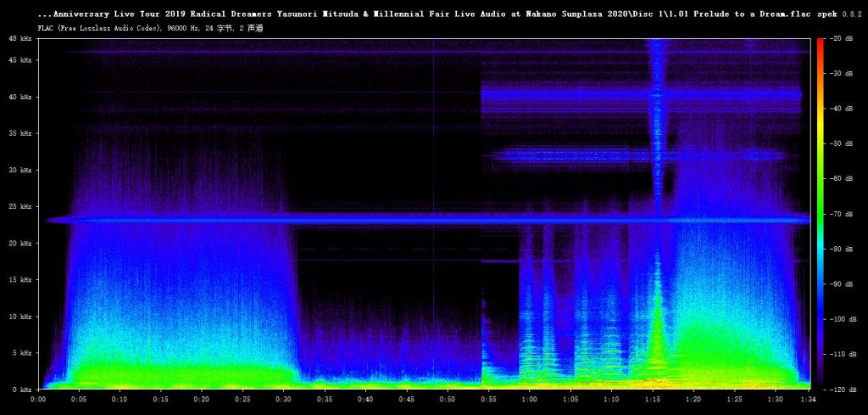Image resolution: width=868 pixels, height=415 pixels.
Task: Click the 30 kHz frequency axis label
Action: pos(20,170)
